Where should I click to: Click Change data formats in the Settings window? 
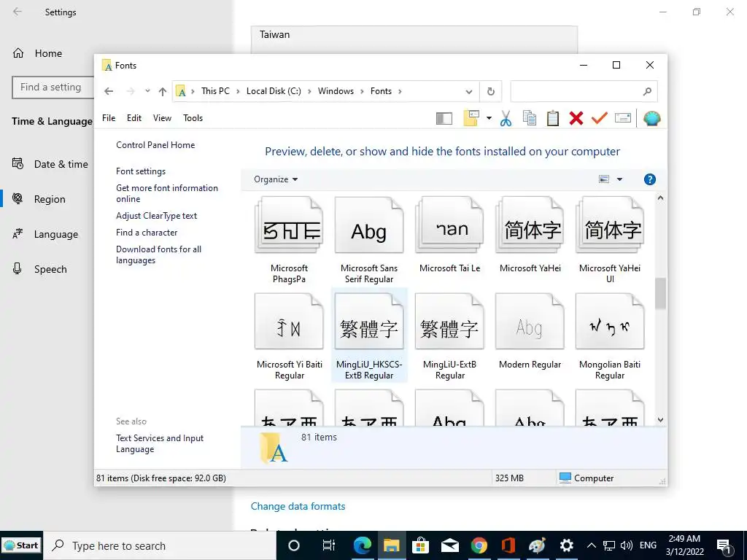(298, 506)
